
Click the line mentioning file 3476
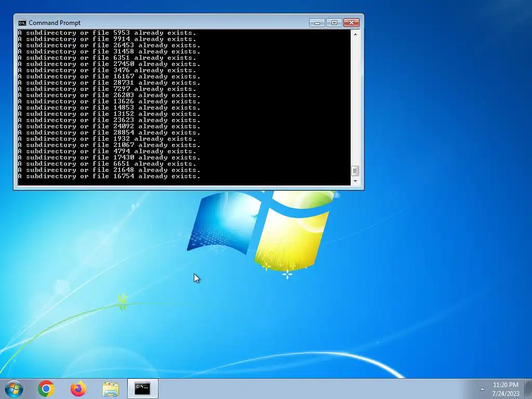(x=107, y=70)
